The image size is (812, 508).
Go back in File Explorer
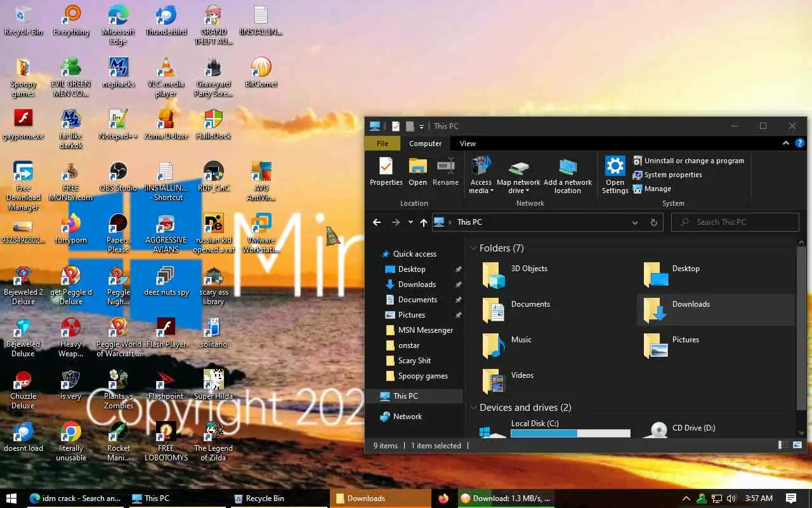[x=377, y=222]
